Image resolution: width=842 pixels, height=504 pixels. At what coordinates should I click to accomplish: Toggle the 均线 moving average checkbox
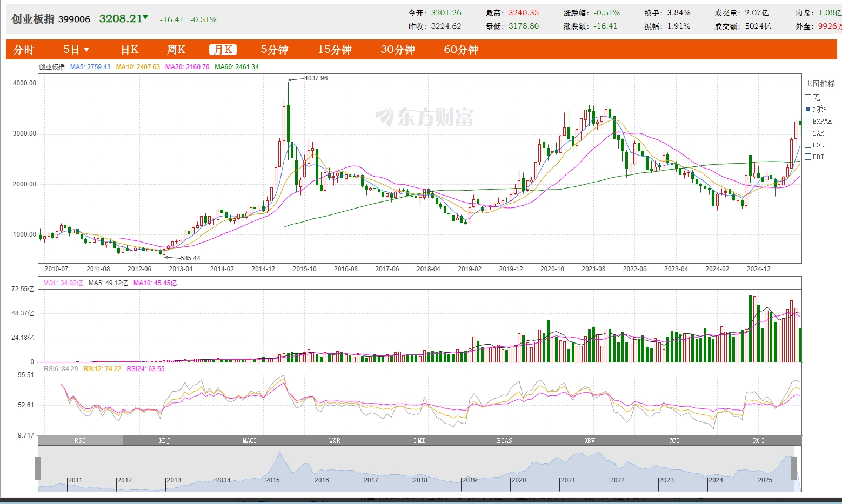[808, 109]
